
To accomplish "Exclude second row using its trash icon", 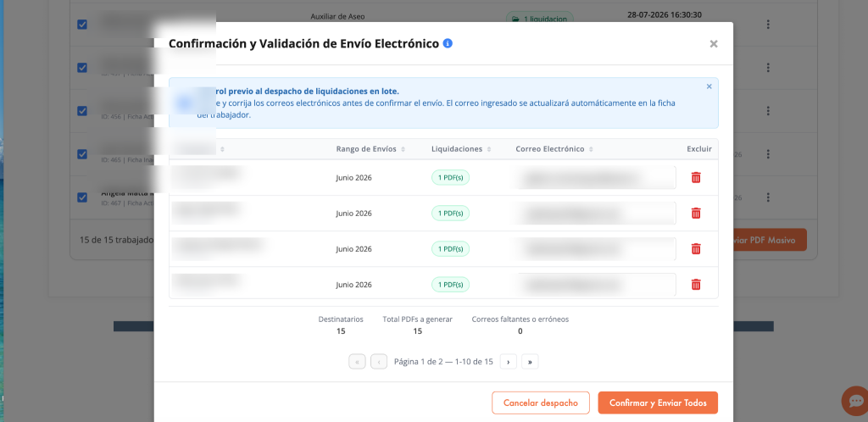I will click(696, 213).
